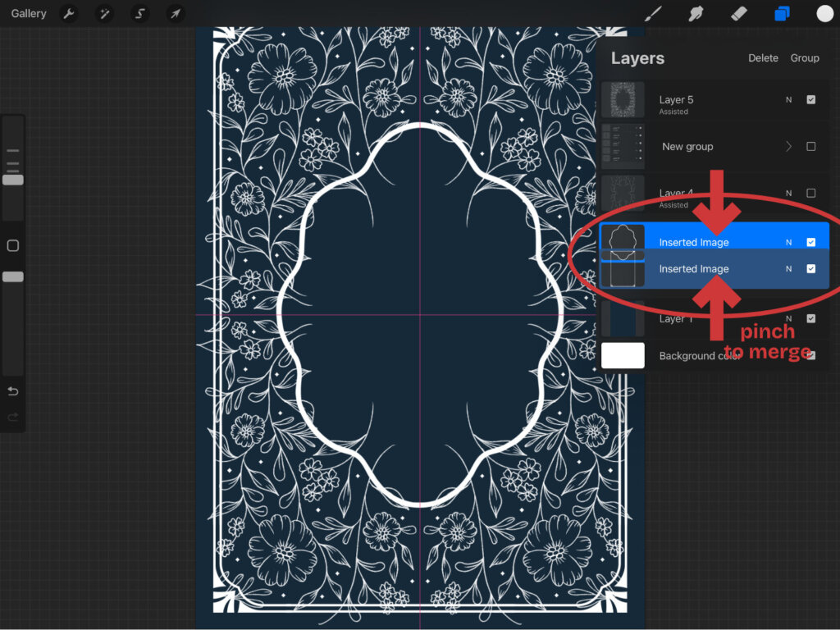Open blend mode N for Layer 5

(788, 100)
